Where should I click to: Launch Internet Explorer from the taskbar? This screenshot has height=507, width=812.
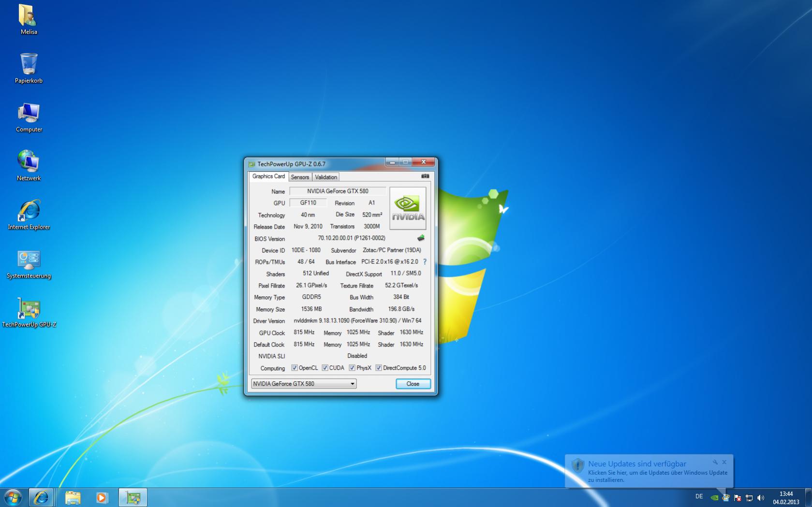[41, 497]
